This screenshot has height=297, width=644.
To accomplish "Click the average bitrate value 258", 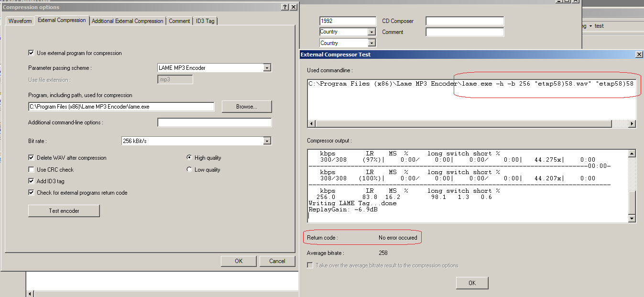I will click(x=383, y=253).
